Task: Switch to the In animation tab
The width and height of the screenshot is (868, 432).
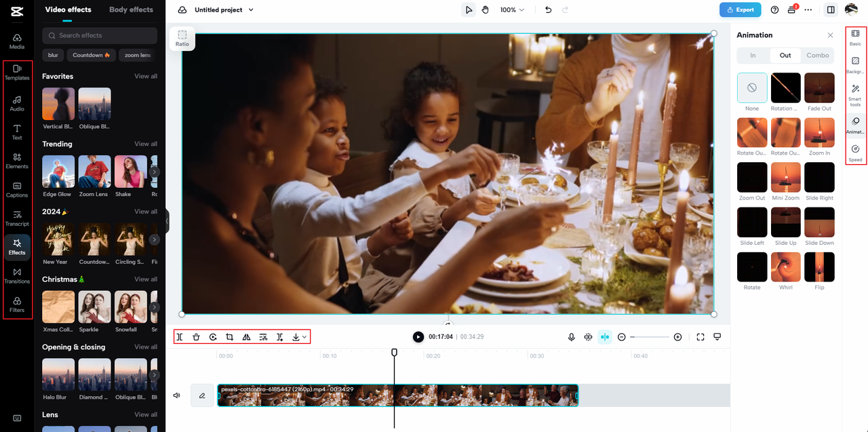Action: [753, 56]
